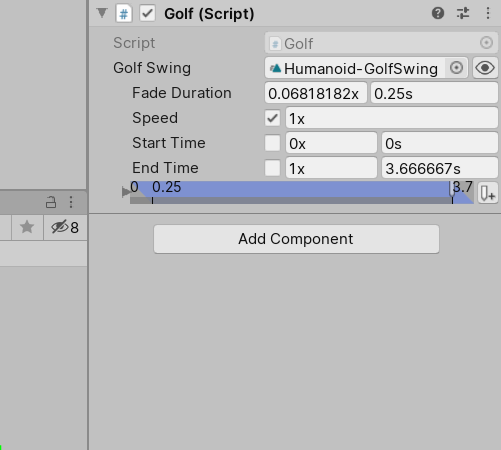Open Golf script help reference icon

pos(438,13)
